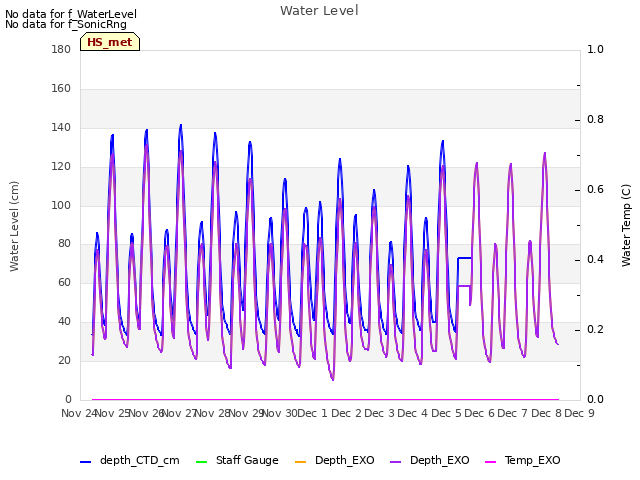Click the 160 tick on the left axis
Screen dimensions: 640x480
click(x=61, y=89)
